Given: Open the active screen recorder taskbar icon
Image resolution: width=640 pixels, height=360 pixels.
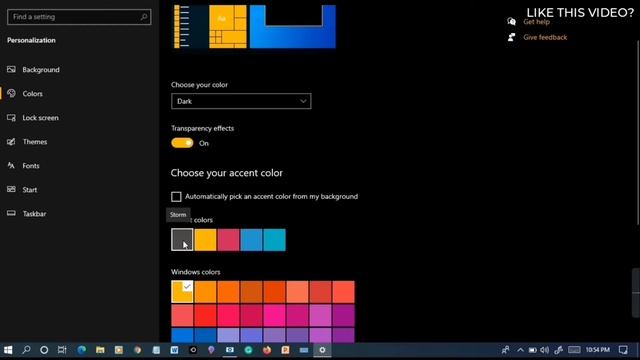Looking at the screenshot, I should [x=230, y=350].
